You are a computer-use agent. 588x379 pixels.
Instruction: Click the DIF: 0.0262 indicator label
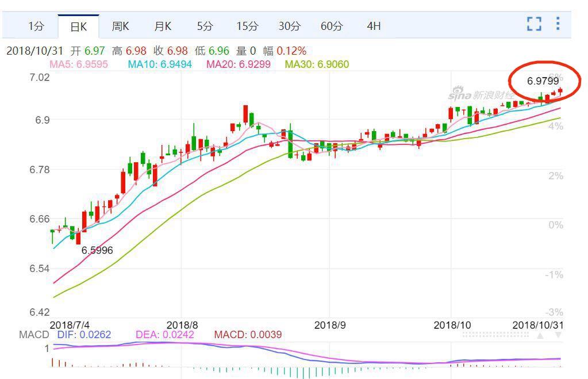84,335
